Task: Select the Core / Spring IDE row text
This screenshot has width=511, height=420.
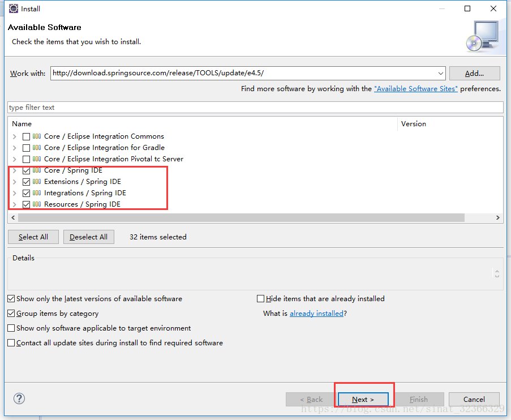Action: click(74, 170)
